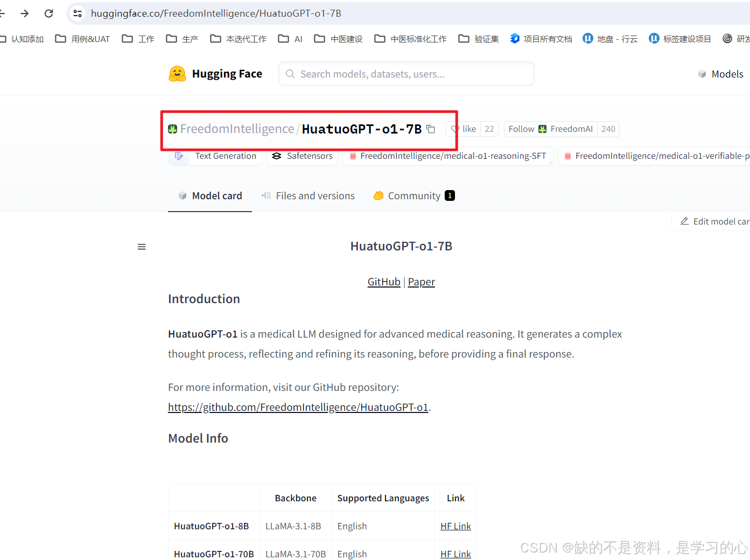The width and height of the screenshot is (750, 560).
Task: Switch to the Model card tab
Action: tap(210, 196)
